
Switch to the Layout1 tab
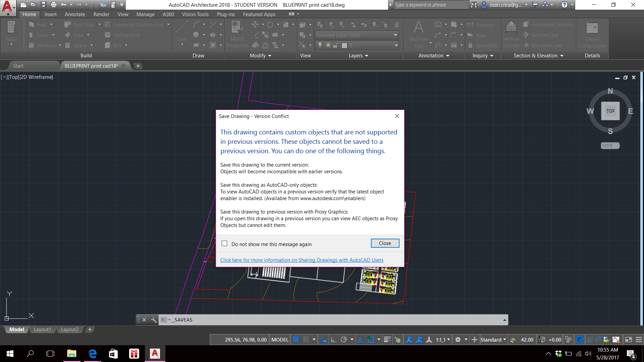[x=42, y=329]
